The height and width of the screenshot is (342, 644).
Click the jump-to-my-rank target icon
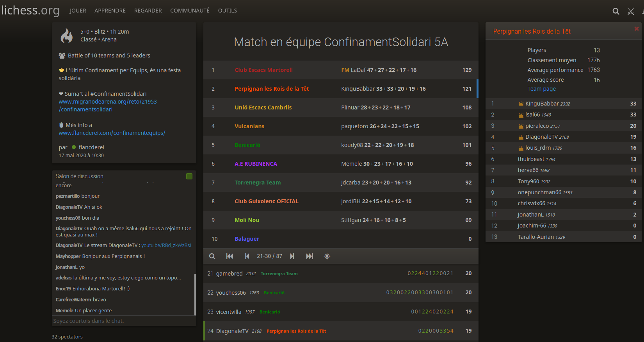click(x=327, y=256)
